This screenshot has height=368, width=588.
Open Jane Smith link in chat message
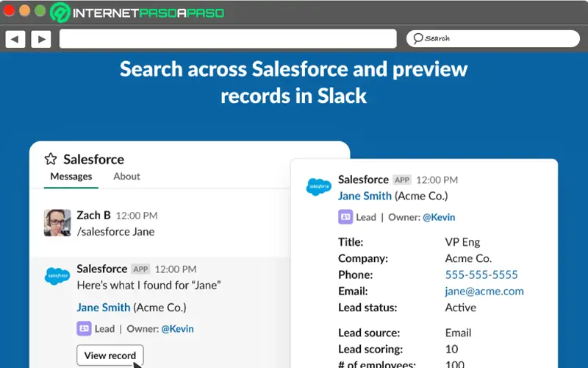104,307
